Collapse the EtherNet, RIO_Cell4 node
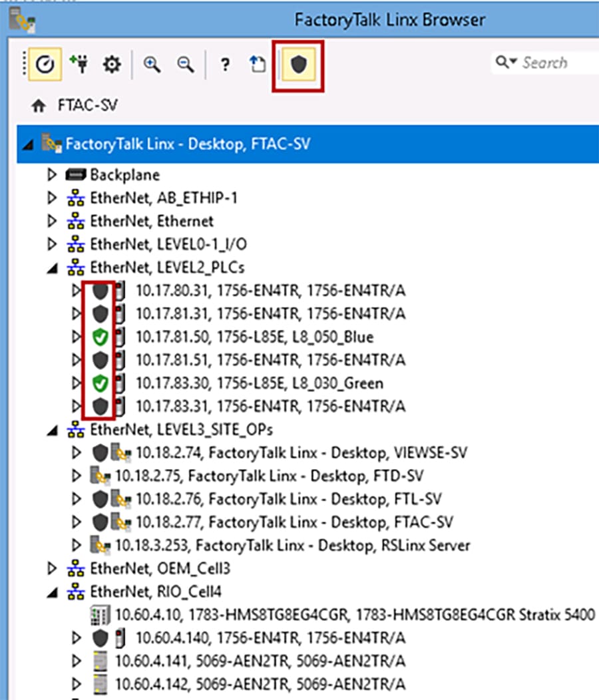The image size is (599, 700). [x=53, y=592]
